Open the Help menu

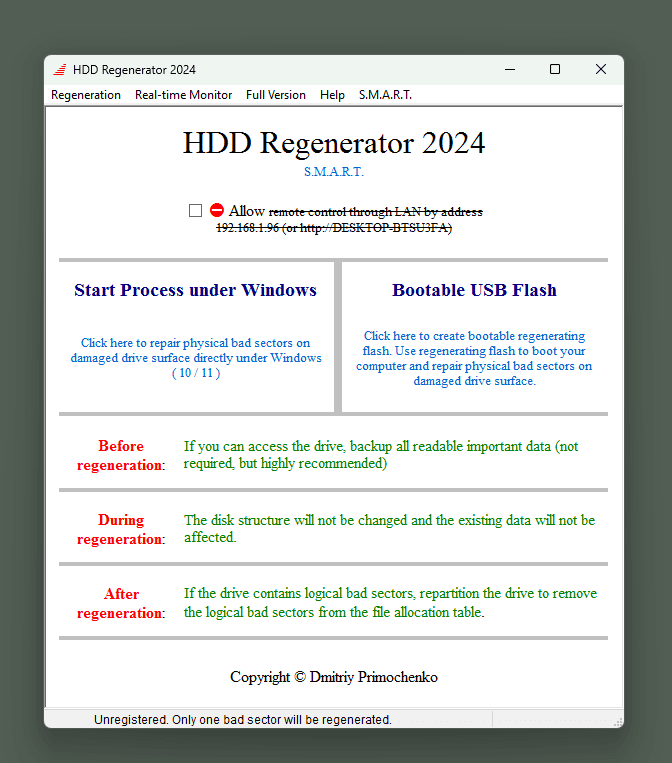(x=332, y=95)
